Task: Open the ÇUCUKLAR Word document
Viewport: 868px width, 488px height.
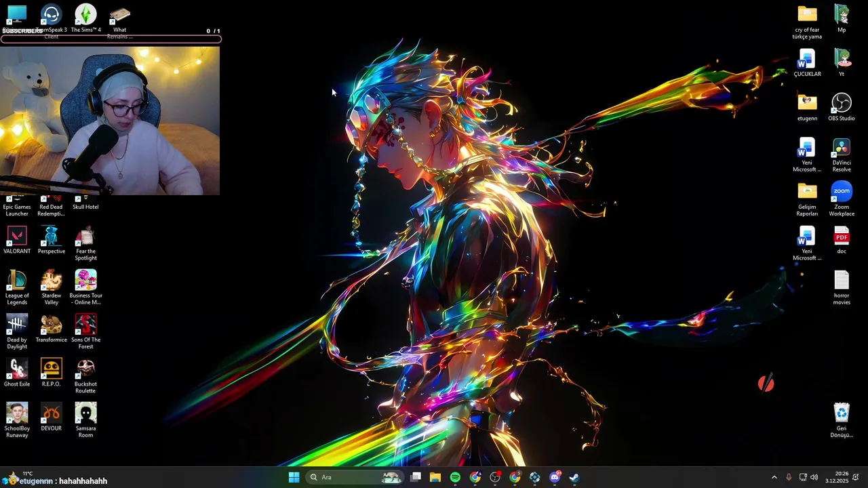Action: click(x=807, y=59)
